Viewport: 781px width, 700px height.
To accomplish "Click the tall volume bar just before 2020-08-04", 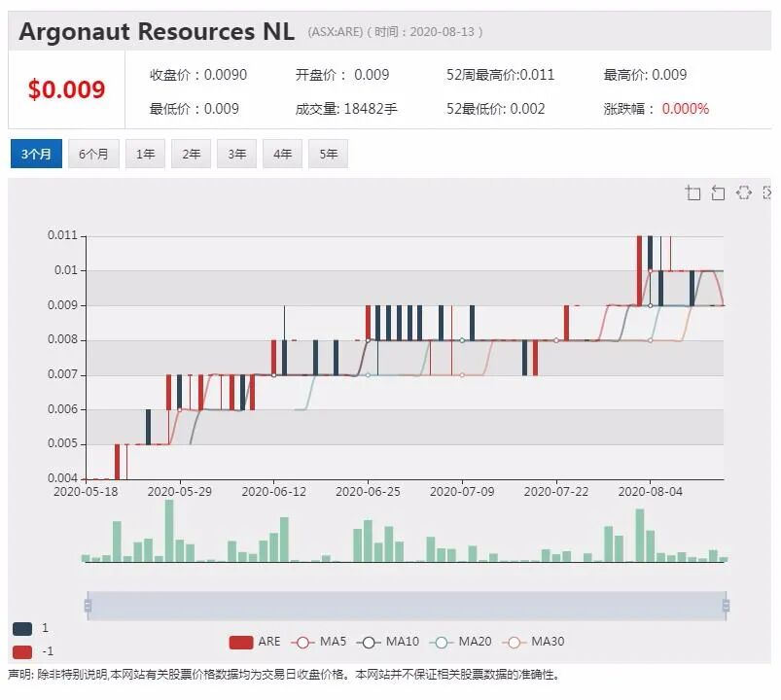I will coord(640,535).
